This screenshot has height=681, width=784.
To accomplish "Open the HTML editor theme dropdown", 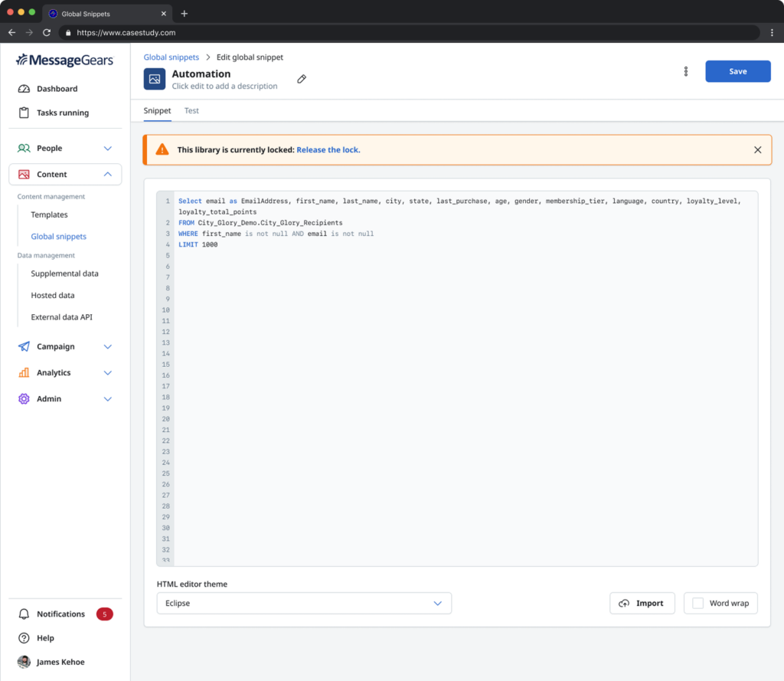I will click(x=304, y=603).
